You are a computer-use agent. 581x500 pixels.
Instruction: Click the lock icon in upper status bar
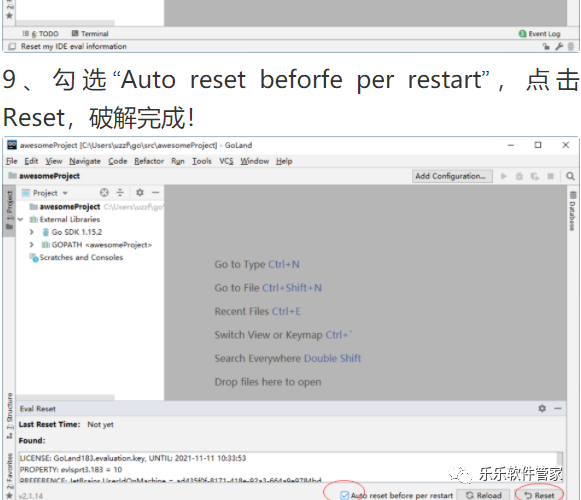point(546,46)
